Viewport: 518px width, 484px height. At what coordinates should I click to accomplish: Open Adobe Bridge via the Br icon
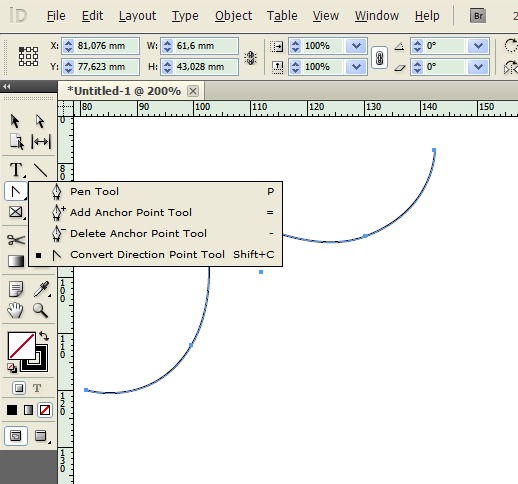478,16
